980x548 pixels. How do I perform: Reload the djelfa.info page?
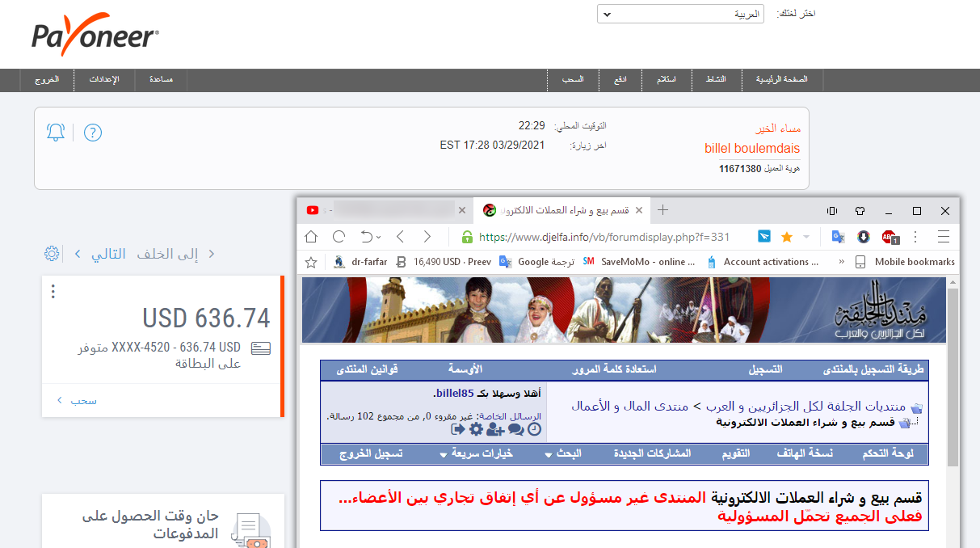pos(339,237)
